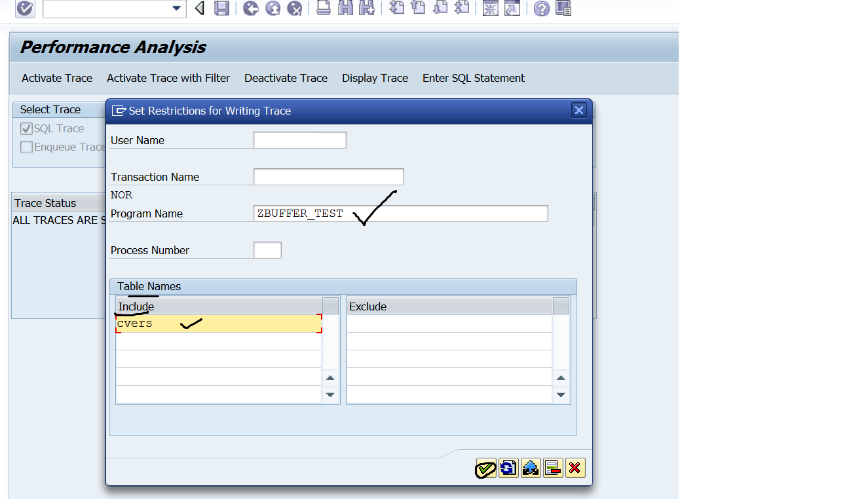The width and height of the screenshot is (868, 499).
Task: Open the Enter SQL Statement menu option
Action: pyautogui.click(x=473, y=78)
